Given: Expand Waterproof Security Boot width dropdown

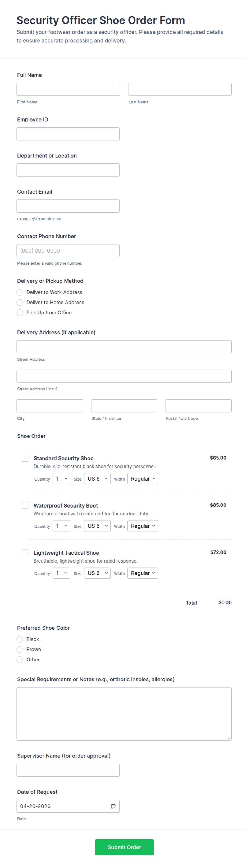Looking at the screenshot, I should [x=143, y=526].
